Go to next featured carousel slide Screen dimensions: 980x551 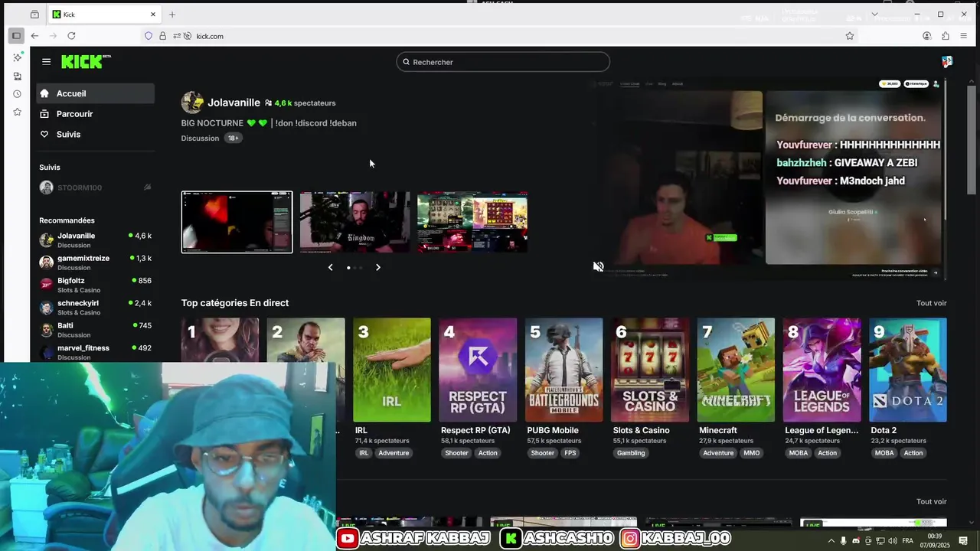tap(377, 267)
